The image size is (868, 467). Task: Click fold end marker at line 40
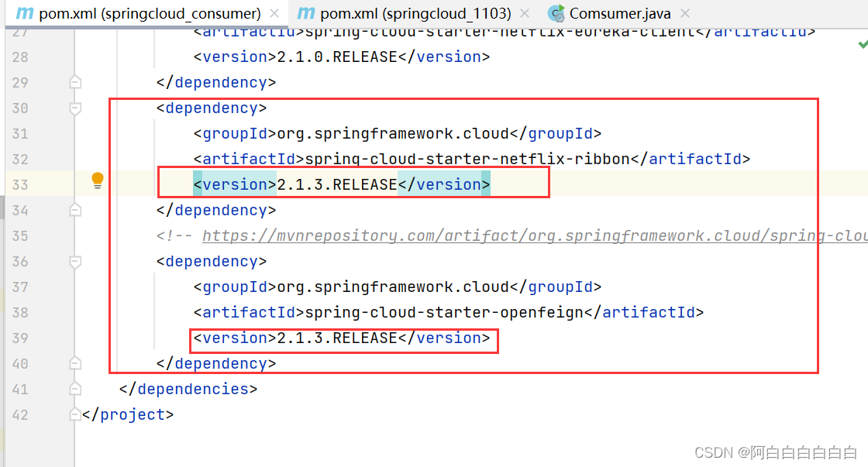pyautogui.click(x=75, y=363)
